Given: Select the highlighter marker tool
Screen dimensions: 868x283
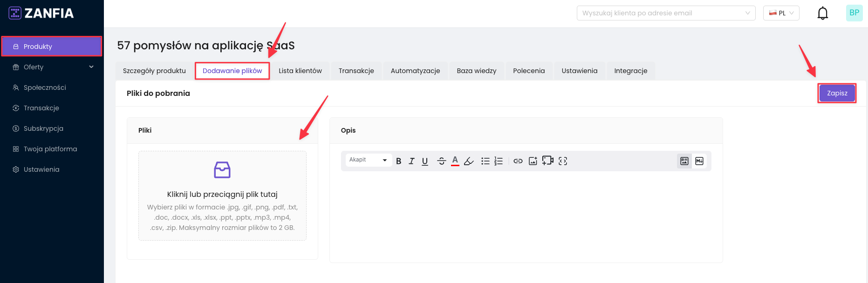Looking at the screenshot, I should click(x=469, y=161).
